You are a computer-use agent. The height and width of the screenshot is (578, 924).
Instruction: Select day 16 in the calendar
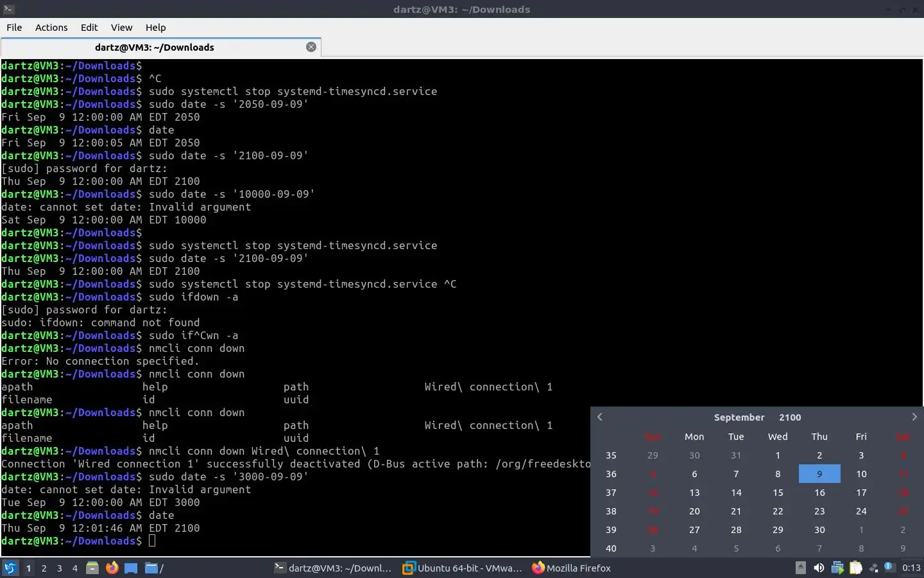point(819,493)
